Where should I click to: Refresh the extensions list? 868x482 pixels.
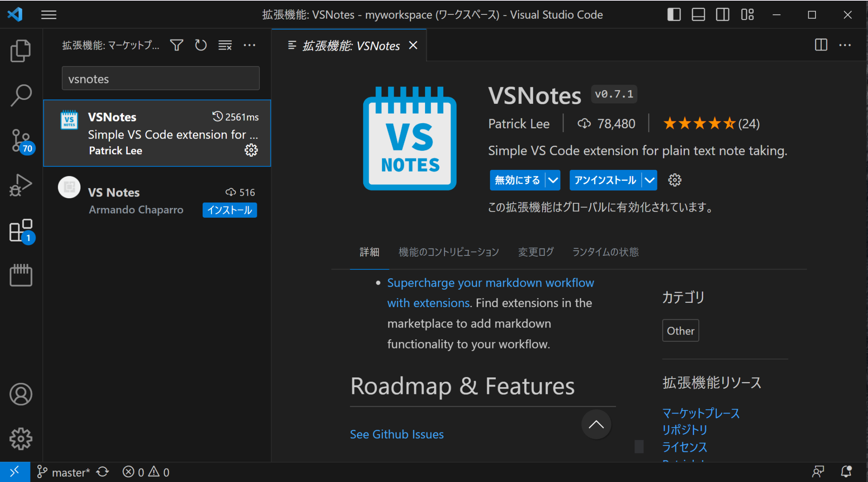coord(200,45)
